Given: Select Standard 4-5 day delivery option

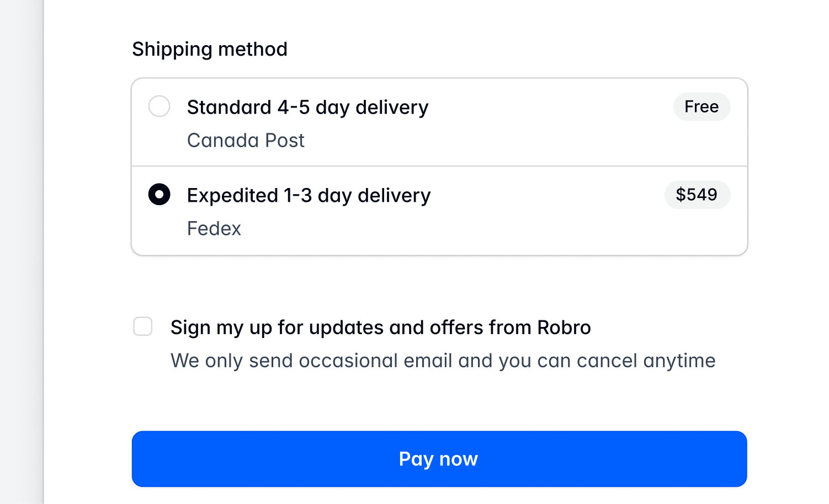Looking at the screenshot, I should (159, 106).
